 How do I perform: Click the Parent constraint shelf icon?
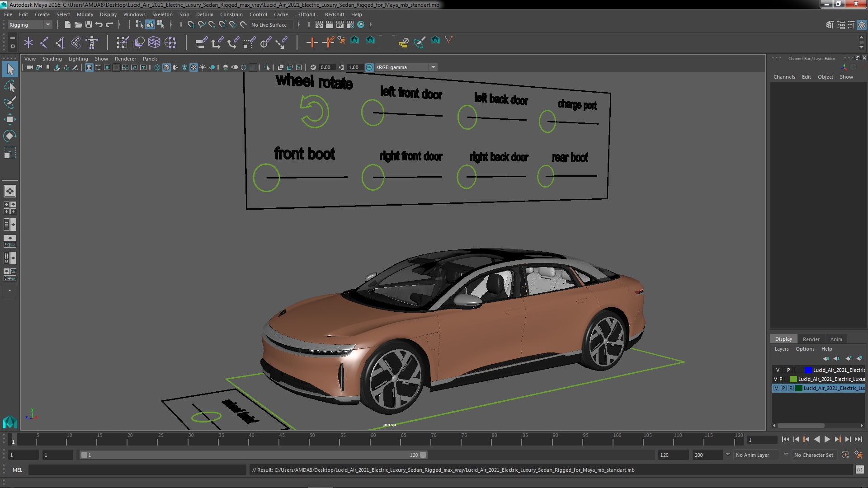click(201, 42)
